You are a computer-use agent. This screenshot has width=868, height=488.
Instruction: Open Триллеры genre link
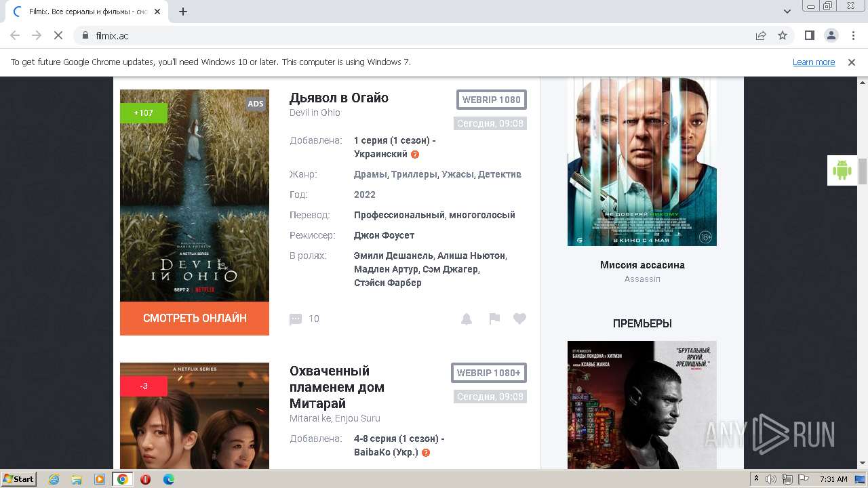pyautogui.click(x=414, y=174)
